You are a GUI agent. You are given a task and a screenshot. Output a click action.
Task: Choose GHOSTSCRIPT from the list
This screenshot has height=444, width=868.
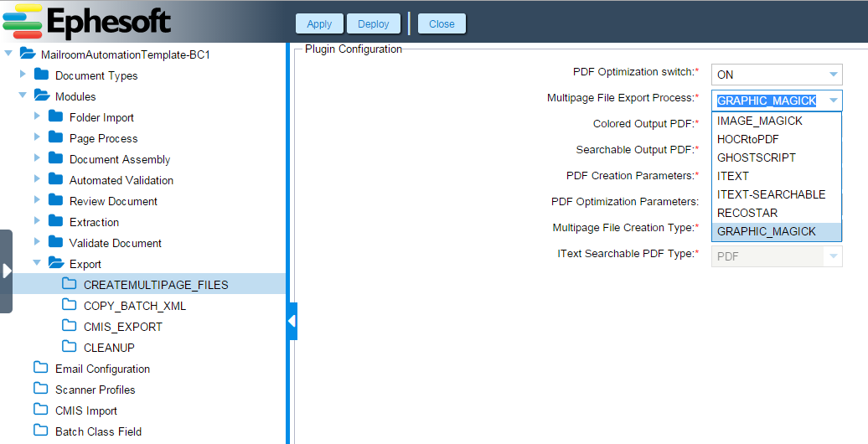pyautogui.click(x=777, y=157)
